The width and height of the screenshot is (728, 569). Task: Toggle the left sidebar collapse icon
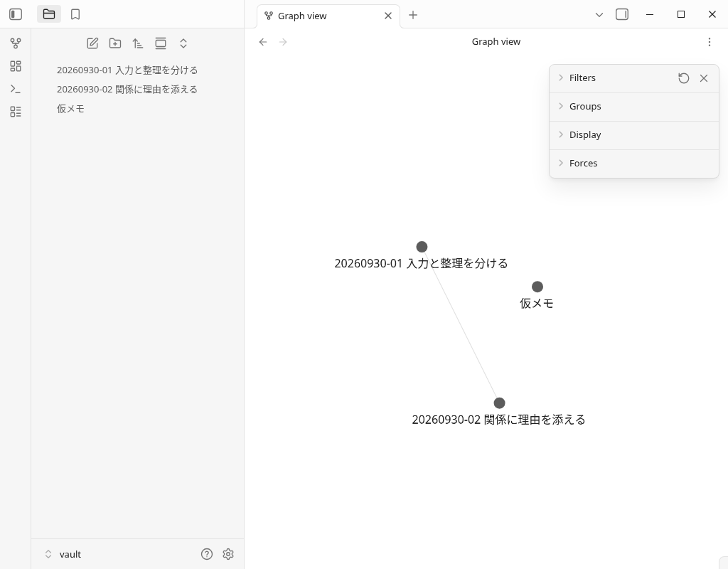[x=16, y=14]
